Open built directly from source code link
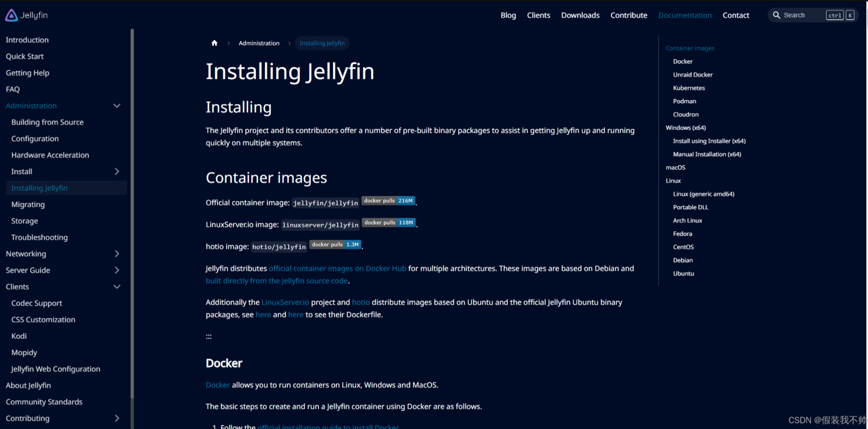This screenshot has width=868, height=429. click(277, 281)
